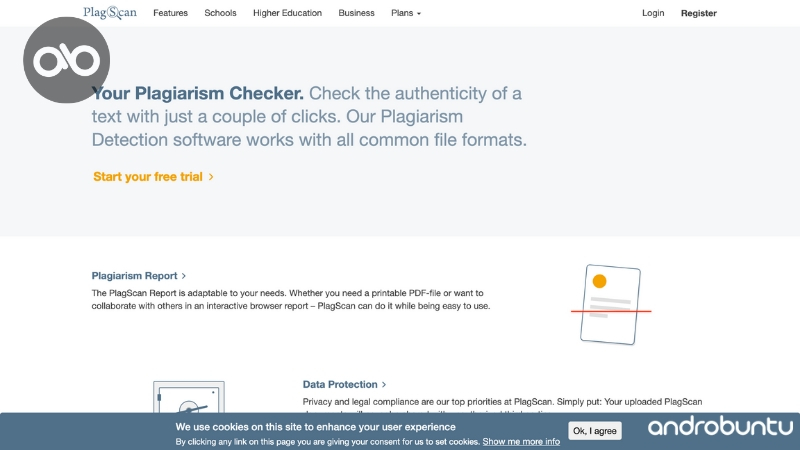
Task: Click the safe illustration beside Data Protection
Action: 189,397
